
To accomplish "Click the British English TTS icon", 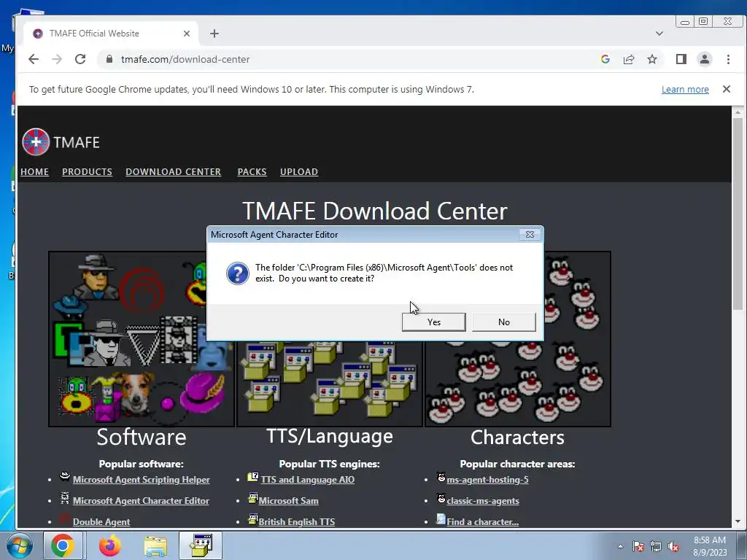I will click(253, 518).
